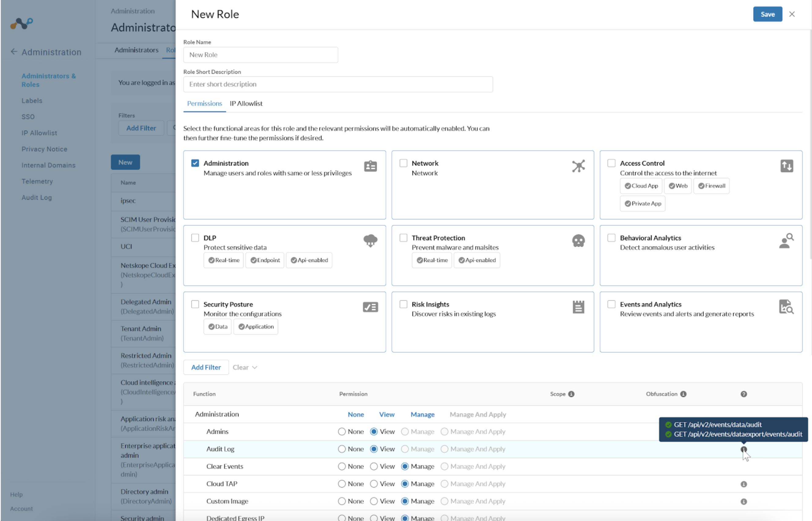Toggle the DLP Endpoint sub-option chip
This screenshot has width=812, height=521.
click(x=265, y=260)
